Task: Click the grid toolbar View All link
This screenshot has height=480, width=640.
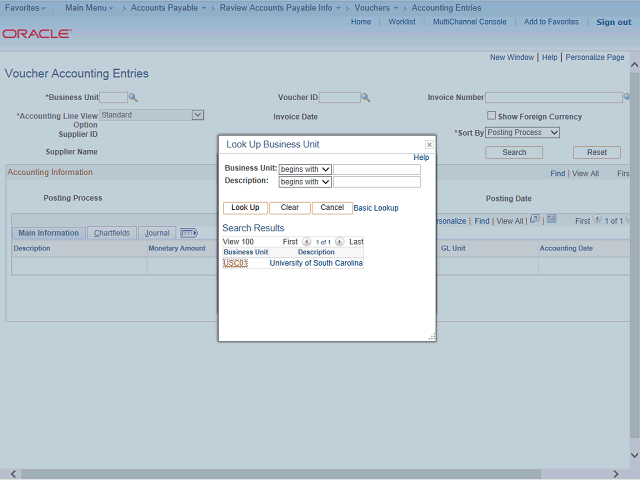Action: [509, 221]
